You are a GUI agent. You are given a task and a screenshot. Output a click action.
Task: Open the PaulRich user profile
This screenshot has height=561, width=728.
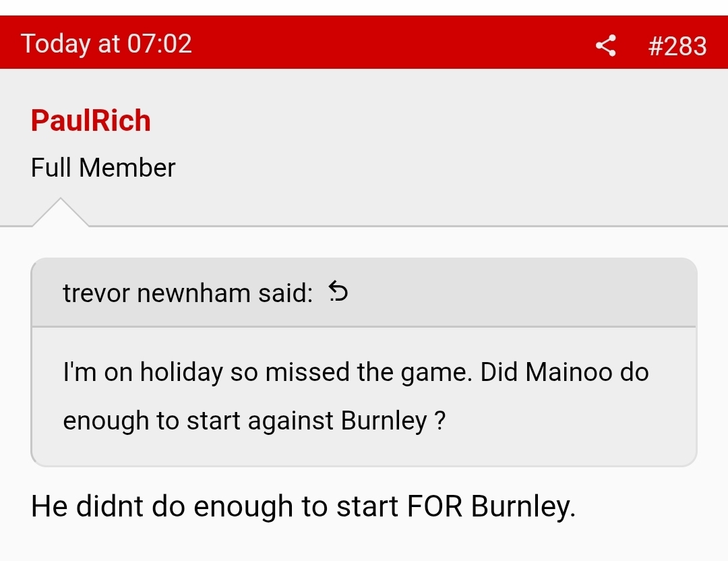(x=91, y=121)
